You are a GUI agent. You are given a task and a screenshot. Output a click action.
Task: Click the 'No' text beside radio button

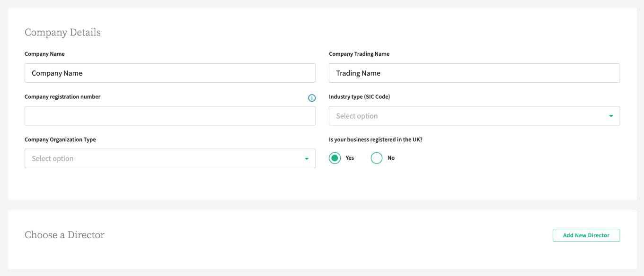(x=391, y=158)
